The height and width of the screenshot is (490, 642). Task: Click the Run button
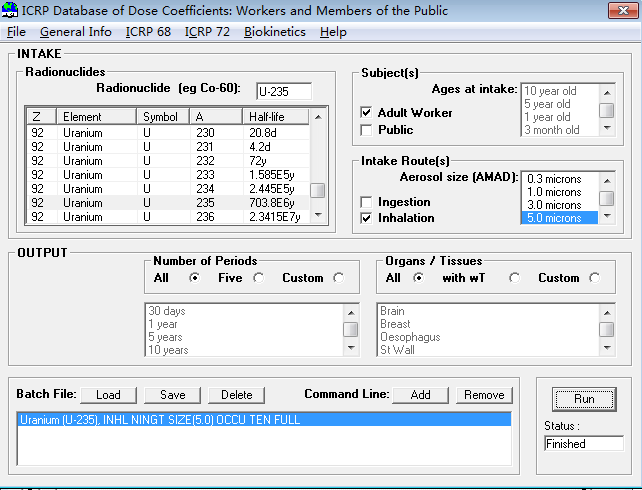[x=585, y=399]
